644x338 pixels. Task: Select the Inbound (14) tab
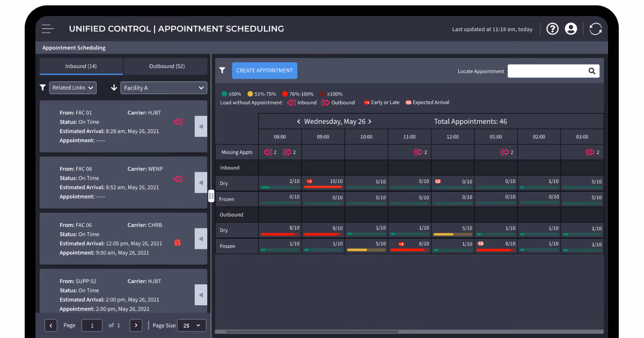[81, 66]
